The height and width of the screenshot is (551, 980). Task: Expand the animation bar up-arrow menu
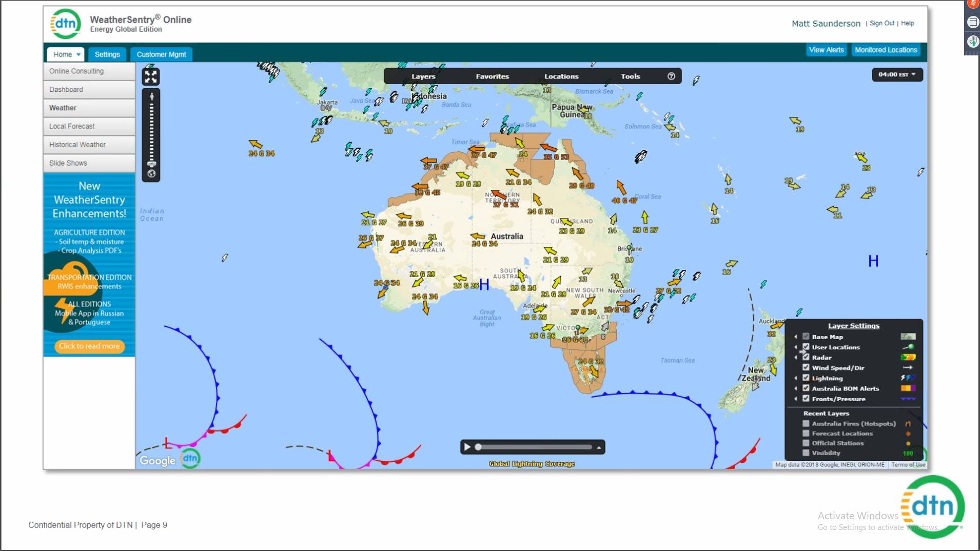[x=599, y=447]
